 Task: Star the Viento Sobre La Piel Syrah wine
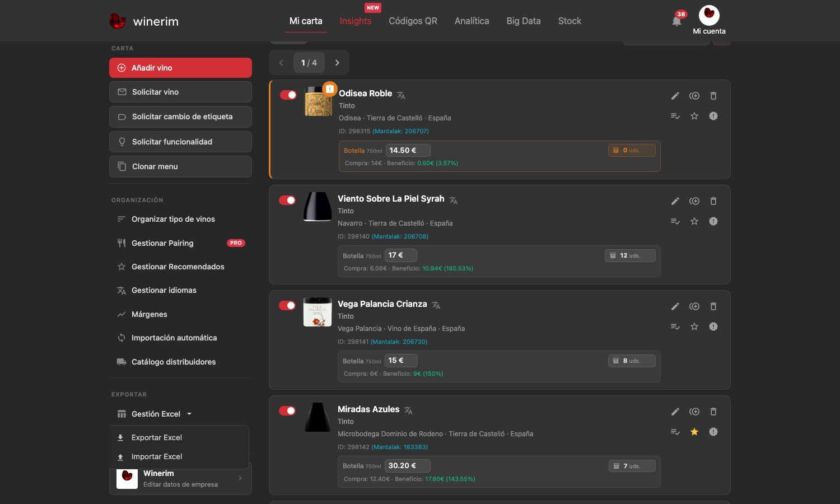click(694, 221)
